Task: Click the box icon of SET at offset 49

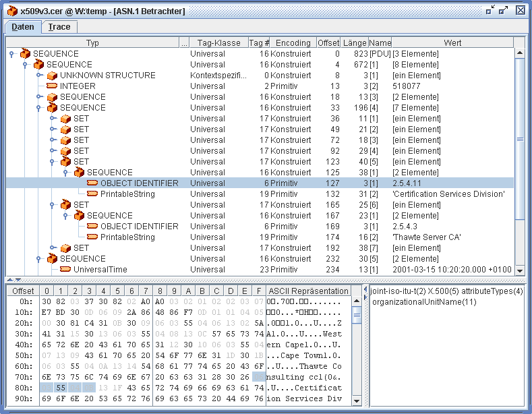Action: pos(65,129)
